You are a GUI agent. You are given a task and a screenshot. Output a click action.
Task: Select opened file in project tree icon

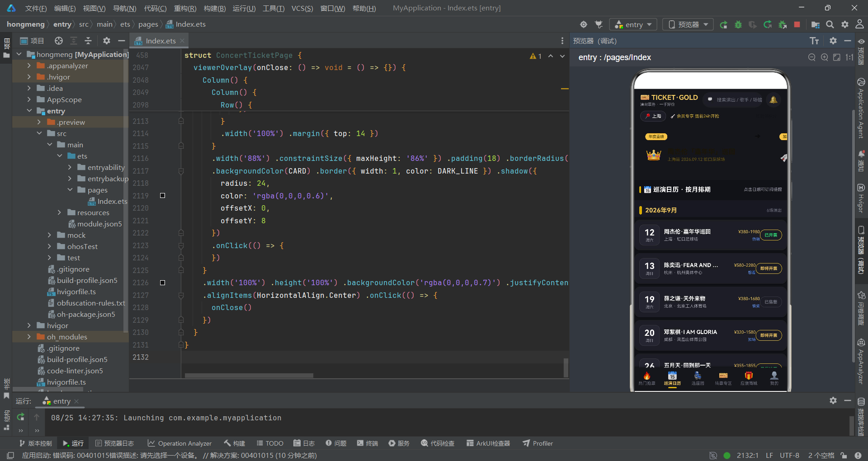click(59, 41)
